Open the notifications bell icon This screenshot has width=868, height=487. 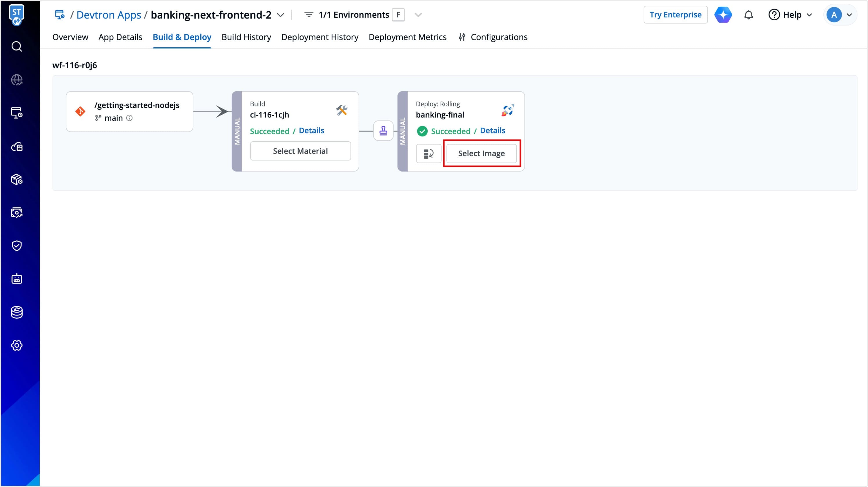pyautogui.click(x=748, y=15)
